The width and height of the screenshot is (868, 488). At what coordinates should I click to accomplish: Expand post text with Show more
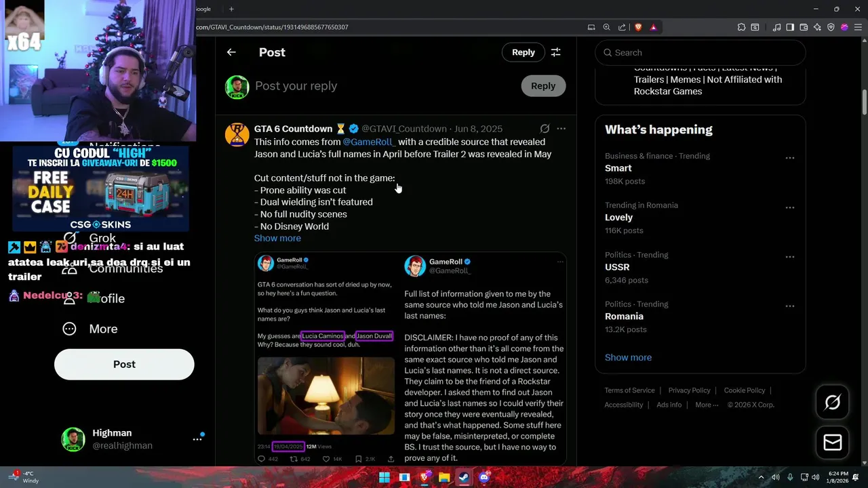point(277,238)
